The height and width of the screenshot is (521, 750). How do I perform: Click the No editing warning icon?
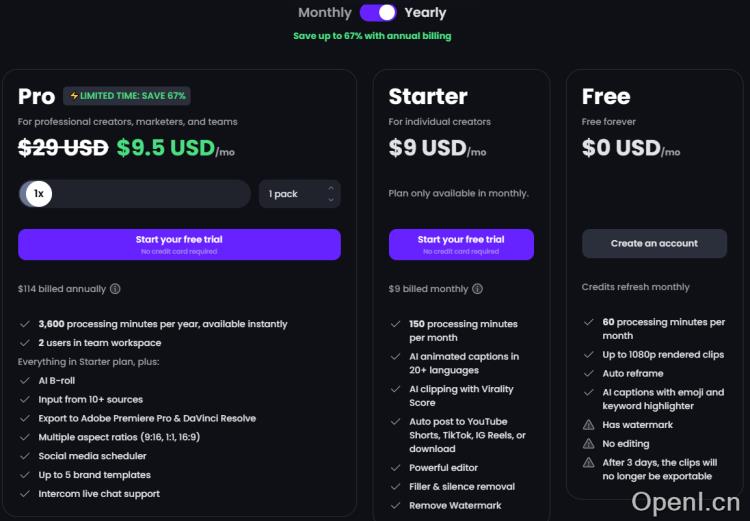[x=589, y=444]
